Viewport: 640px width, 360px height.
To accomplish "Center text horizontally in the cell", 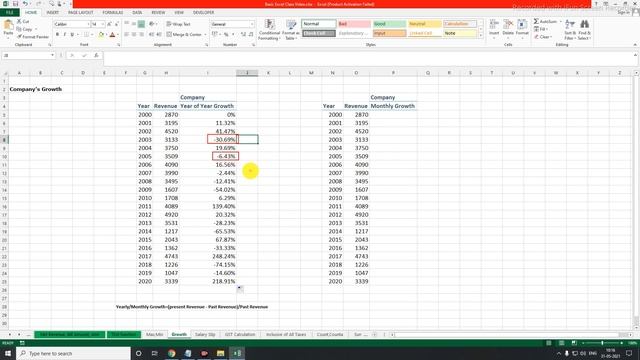I will pyautogui.click(x=134, y=35).
